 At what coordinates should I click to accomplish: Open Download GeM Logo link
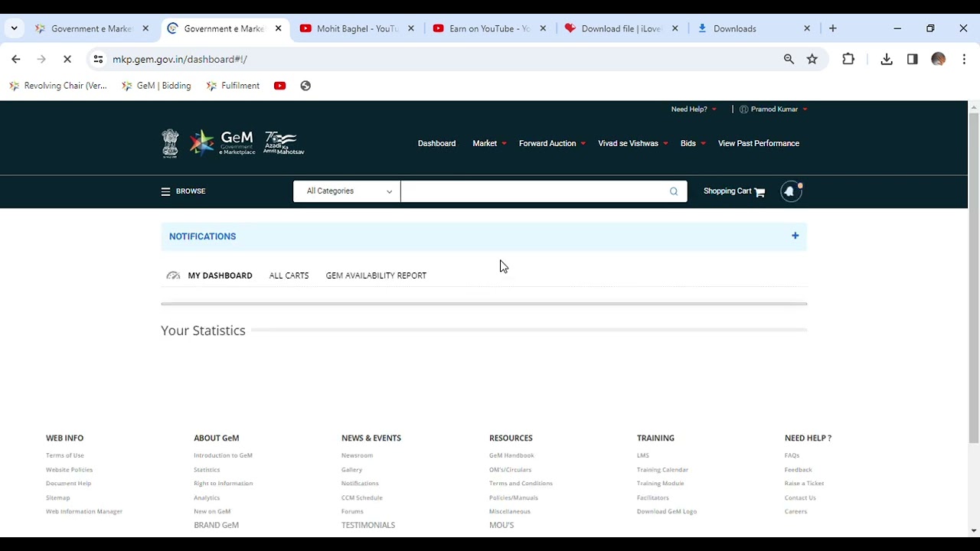tap(667, 511)
